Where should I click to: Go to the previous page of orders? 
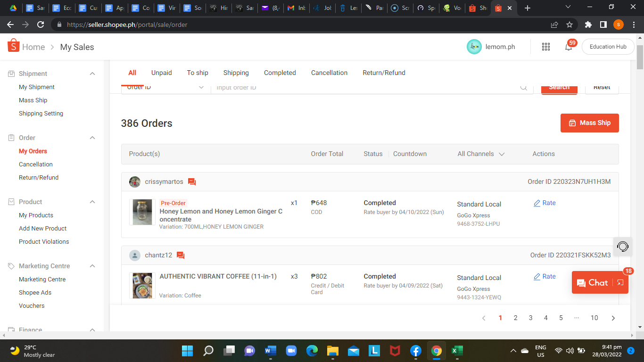tap(484, 318)
